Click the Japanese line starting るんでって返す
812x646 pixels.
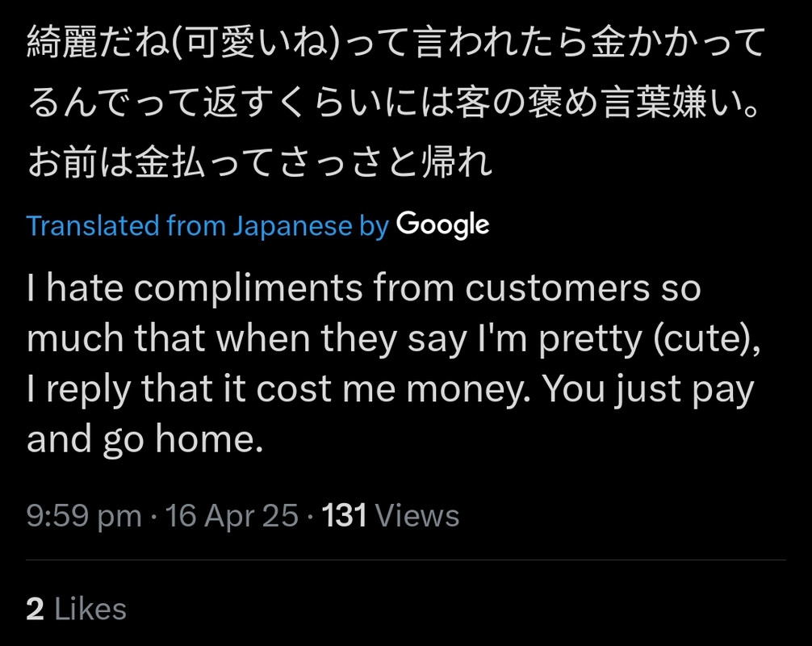point(394,103)
